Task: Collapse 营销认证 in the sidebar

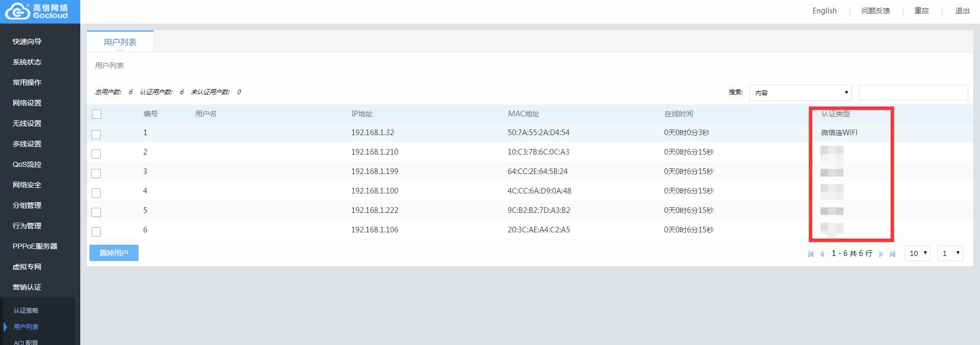Action: click(x=27, y=287)
